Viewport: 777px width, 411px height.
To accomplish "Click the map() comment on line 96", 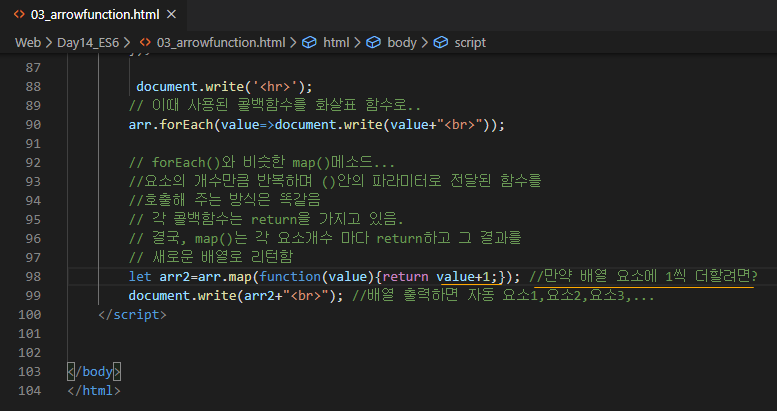I will [x=325, y=238].
